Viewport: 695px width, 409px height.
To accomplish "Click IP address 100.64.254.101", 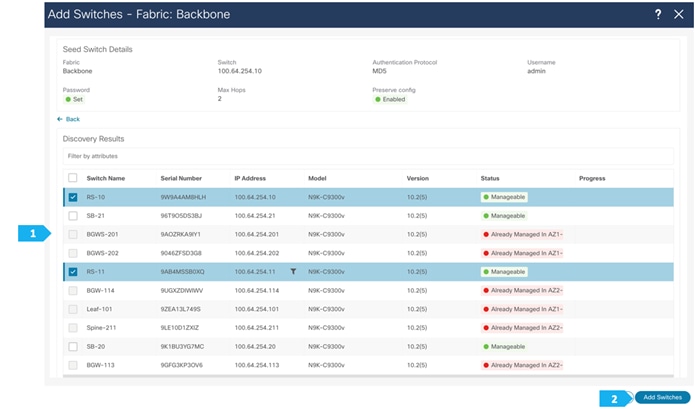I will pyautogui.click(x=257, y=309).
